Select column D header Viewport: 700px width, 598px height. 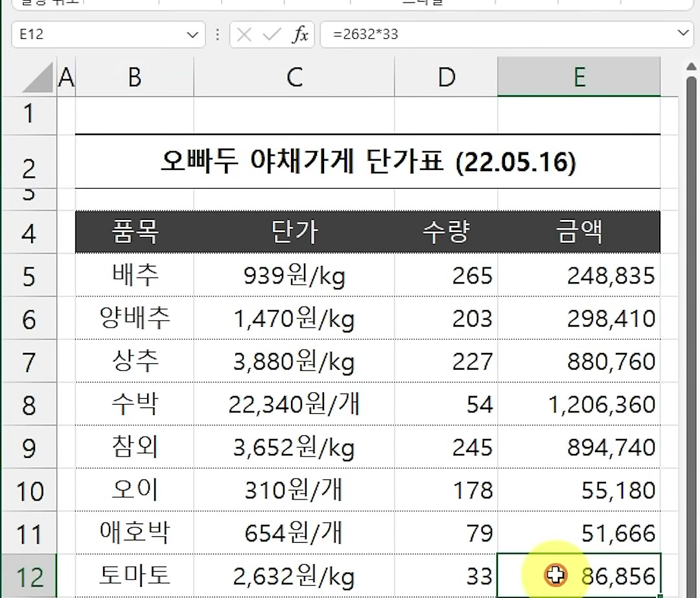[x=446, y=77]
